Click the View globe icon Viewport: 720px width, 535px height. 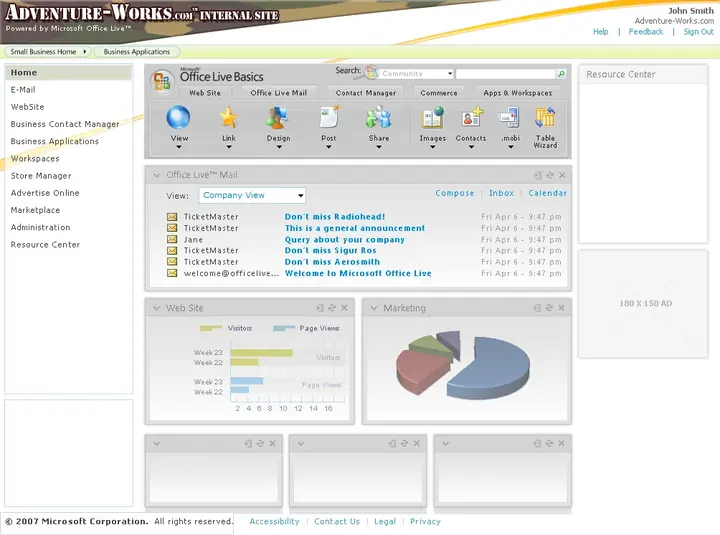point(178,117)
